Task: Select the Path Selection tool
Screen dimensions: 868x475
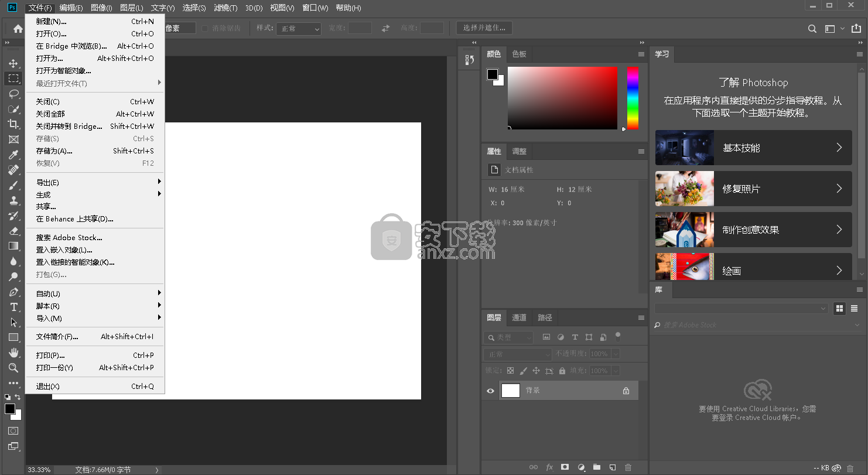Action: (x=13, y=322)
